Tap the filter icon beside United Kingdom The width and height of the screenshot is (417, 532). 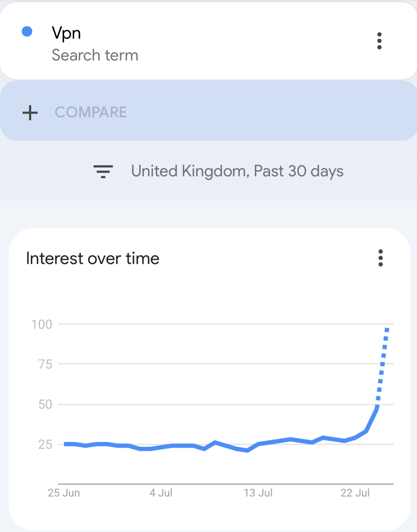click(x=103, y=171)
